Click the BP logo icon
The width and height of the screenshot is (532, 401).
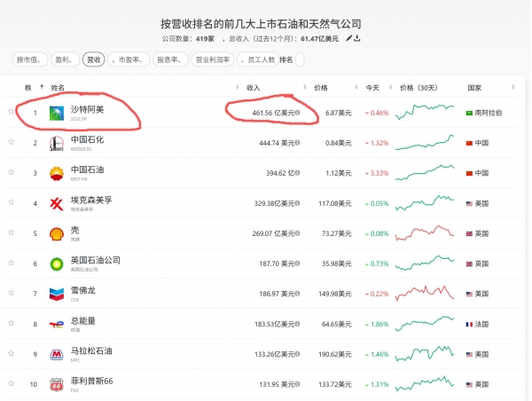[55, 263]
